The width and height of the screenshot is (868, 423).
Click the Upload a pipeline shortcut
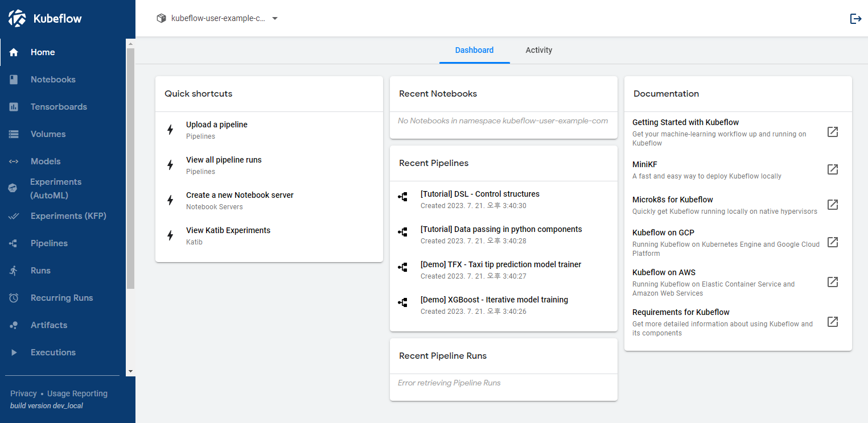tap(269, 130)
